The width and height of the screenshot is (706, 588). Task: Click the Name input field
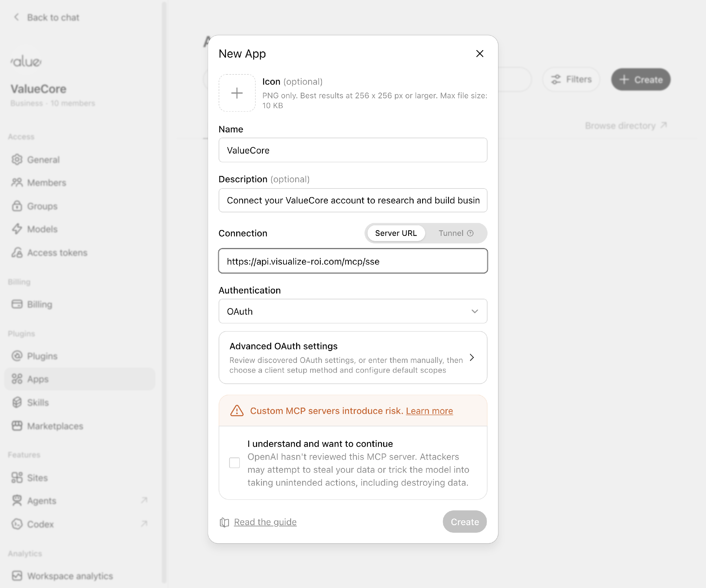[x=353, y=150]
